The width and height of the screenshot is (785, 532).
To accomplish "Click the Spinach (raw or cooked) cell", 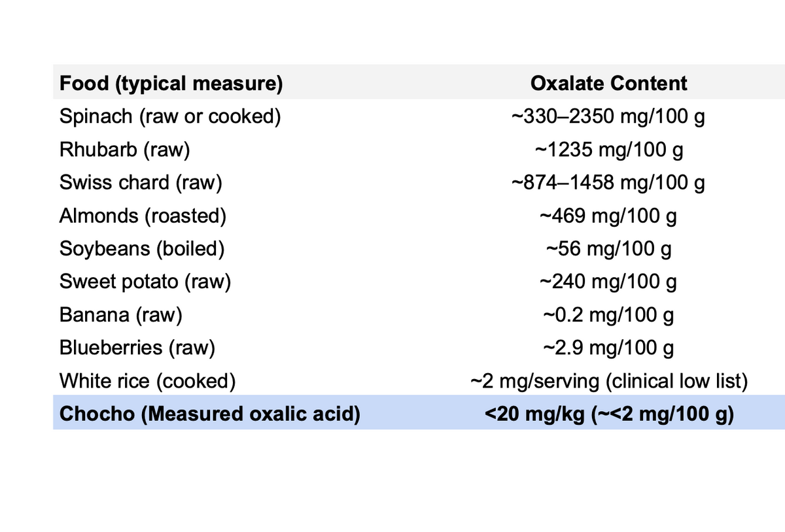I will (170, 116).
